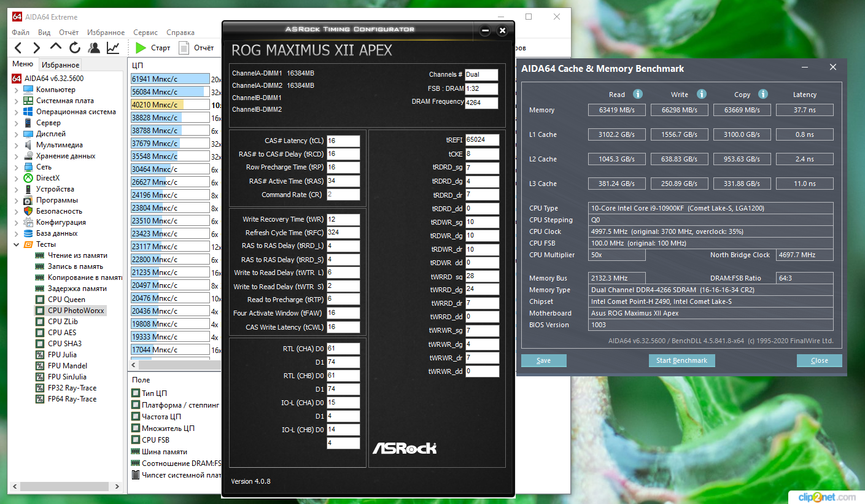Screen dimensions: 865x504
Task: Select FPU Julia test
Action: coord(62,355)
